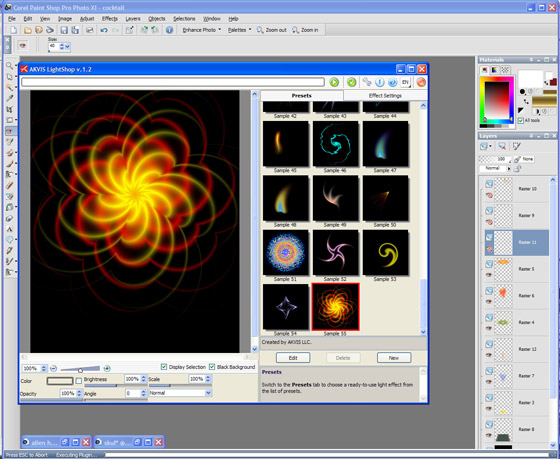Open the Palettes dropdown
Viewport: 560px width, 459px height.
[x=239, y=30]
